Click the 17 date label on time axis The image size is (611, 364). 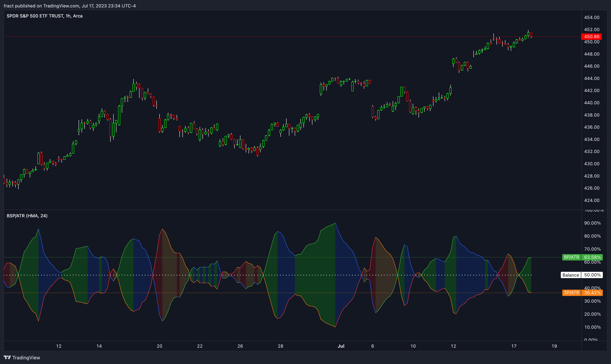tap(514, 346)
